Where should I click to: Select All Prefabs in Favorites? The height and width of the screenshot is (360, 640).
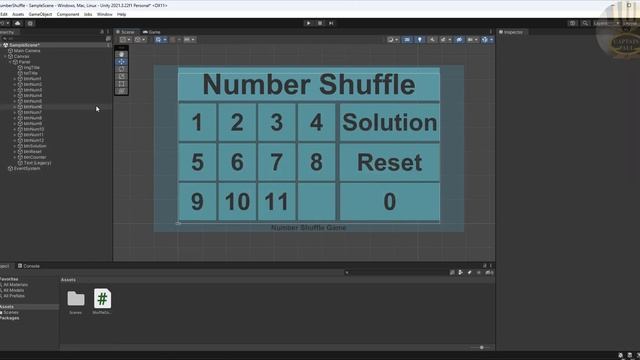coord(13,296)
